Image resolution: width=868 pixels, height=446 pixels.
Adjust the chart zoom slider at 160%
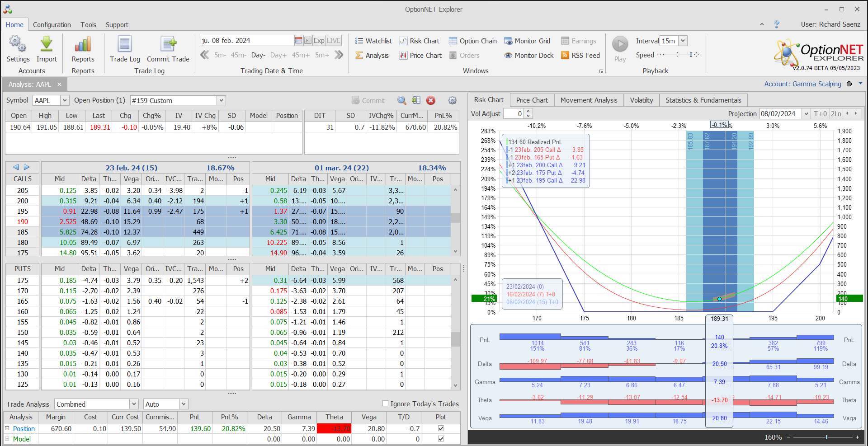point(823,437)
